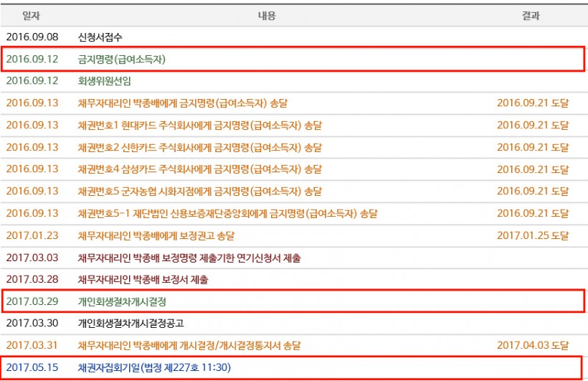Select date 2016.09.08 in first row
588x381 pixels.
pyautogui.click(x=32, y=37)
